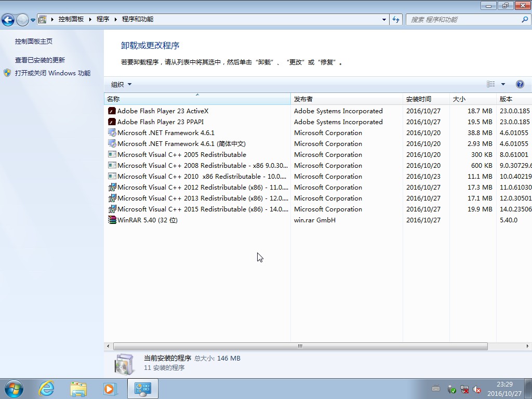Open Windows Media Player from taskbar
The image size is (532, 399).
(x=110, y=389)
